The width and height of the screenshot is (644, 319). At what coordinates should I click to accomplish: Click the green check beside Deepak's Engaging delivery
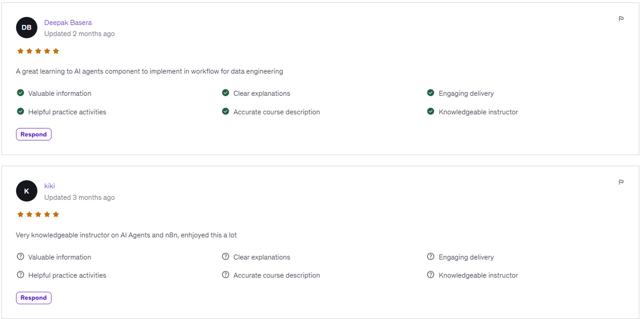pyautogui.click(x=430, y=93)
